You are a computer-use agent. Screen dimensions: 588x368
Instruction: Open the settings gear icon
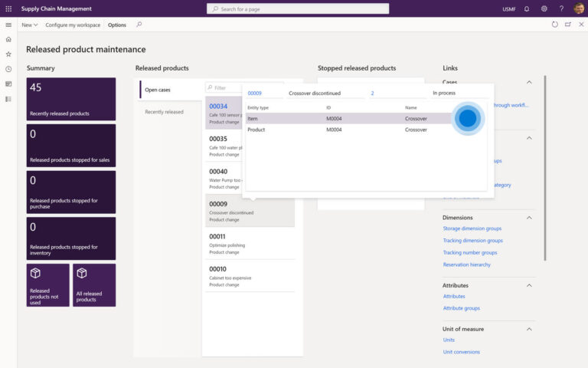[544, 8]
